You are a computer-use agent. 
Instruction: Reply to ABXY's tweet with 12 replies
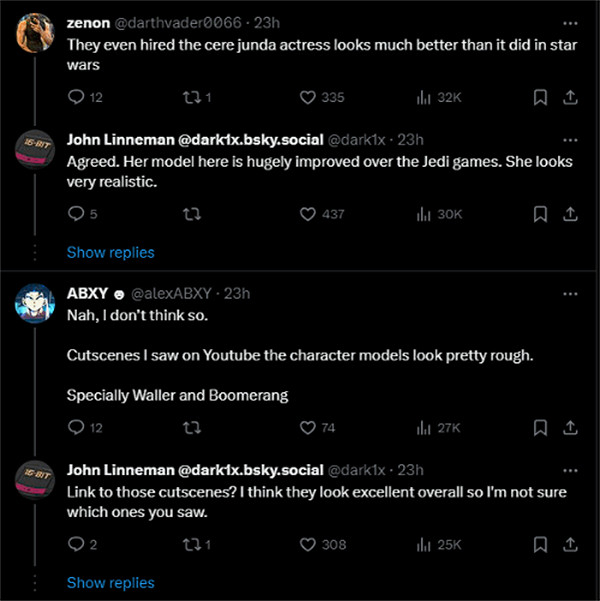coord(76,428)
